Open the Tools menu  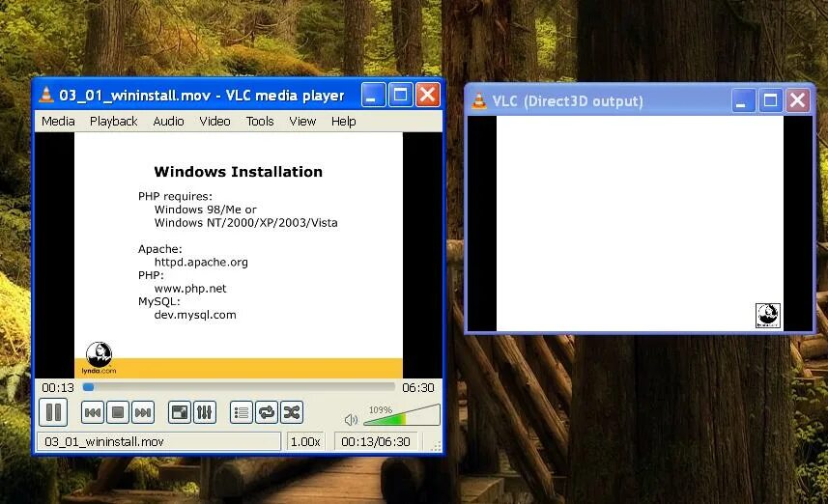click(x=260, y=122)
